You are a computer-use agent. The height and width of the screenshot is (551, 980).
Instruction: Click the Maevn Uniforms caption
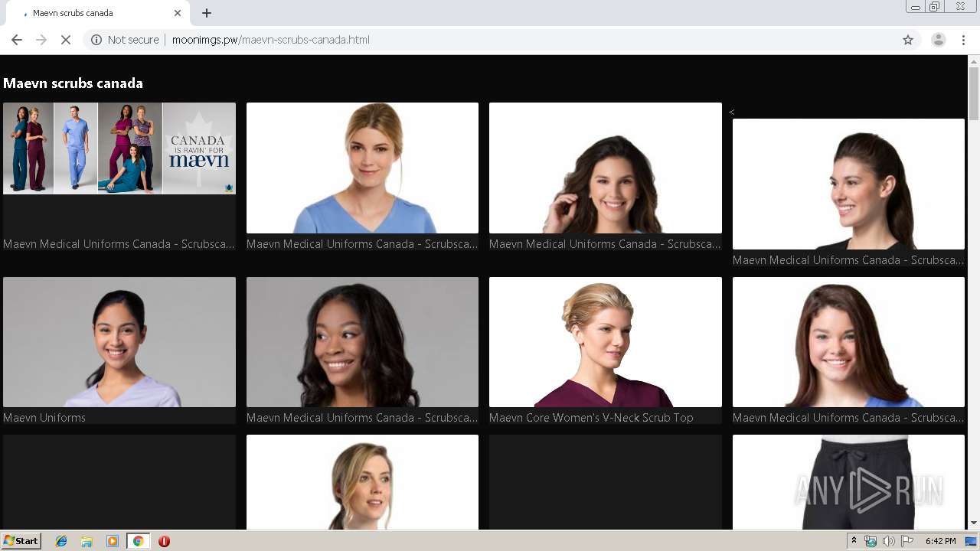[44, 418]
